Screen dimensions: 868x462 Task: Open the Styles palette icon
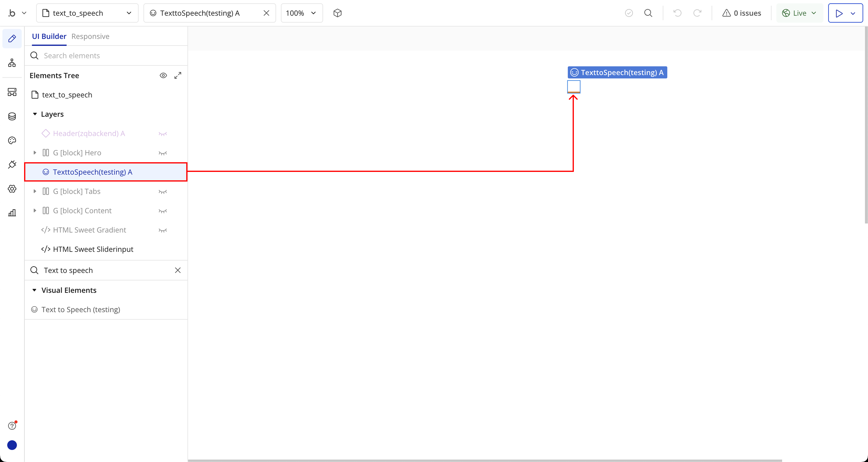pyautogui.click(x=12, y=140)
